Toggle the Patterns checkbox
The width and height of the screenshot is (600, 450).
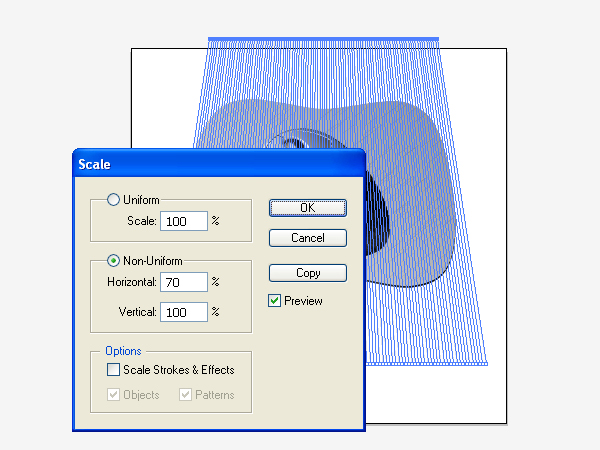185,395
